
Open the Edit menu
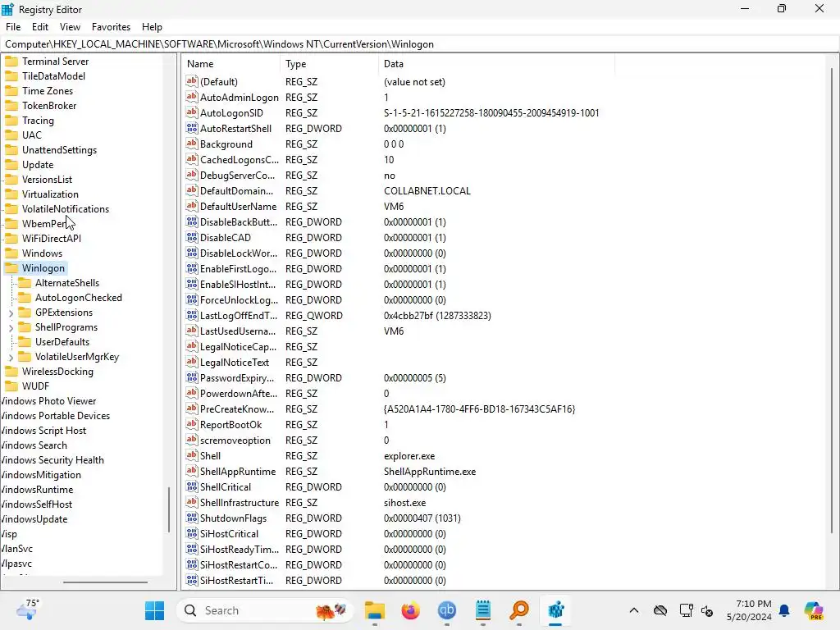click(40, 27)
